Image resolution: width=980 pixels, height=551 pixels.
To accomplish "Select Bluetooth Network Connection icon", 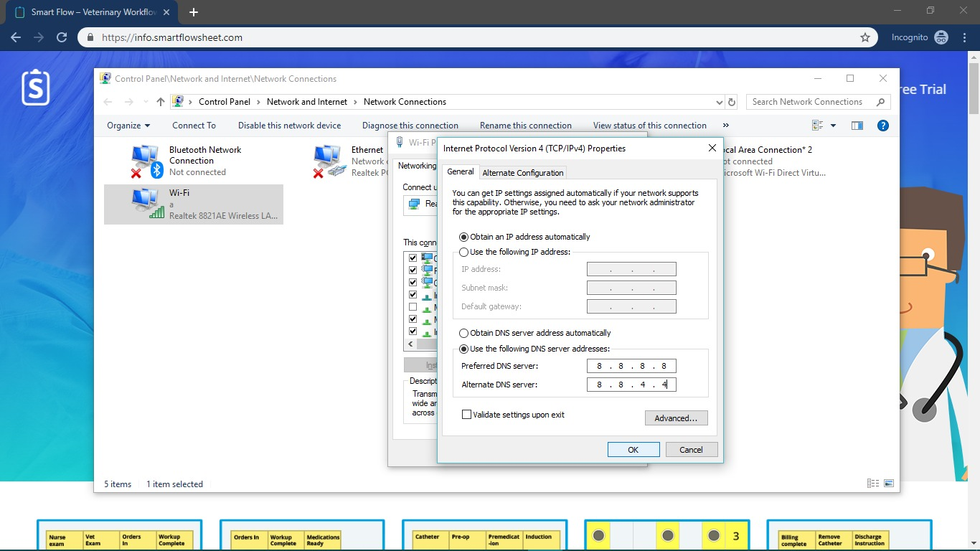I will click(x=147, y=161).
